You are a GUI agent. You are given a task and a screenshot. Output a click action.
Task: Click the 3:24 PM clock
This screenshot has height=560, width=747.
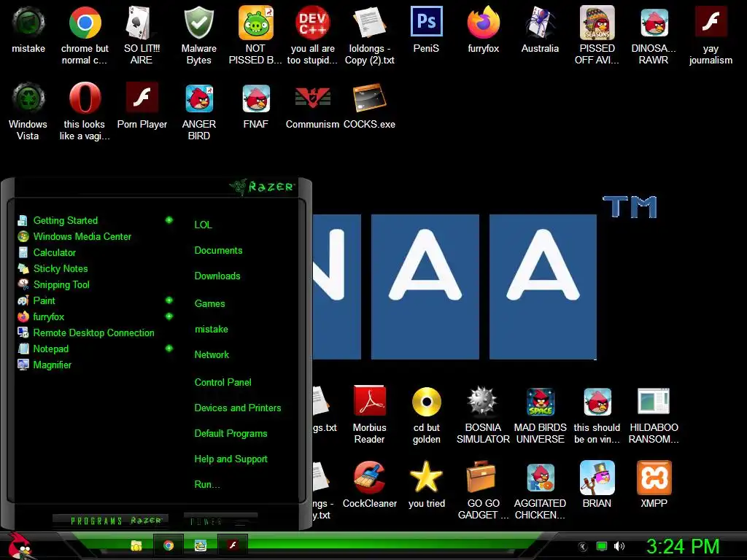(x=683, y=547)
